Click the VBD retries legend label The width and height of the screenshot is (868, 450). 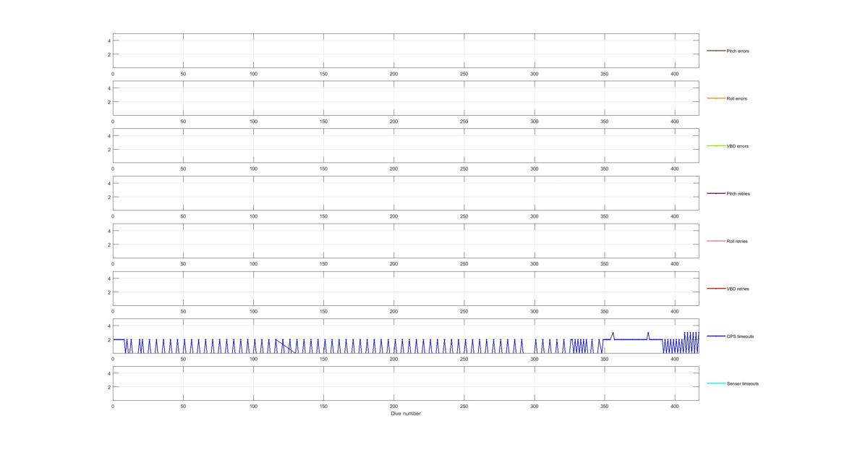coord(738,289)
